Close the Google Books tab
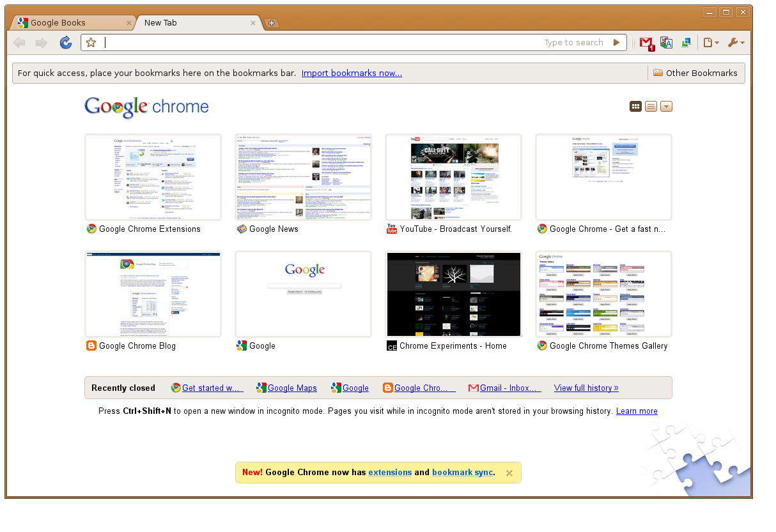776x532 pixels. click(x=128, y=23)
